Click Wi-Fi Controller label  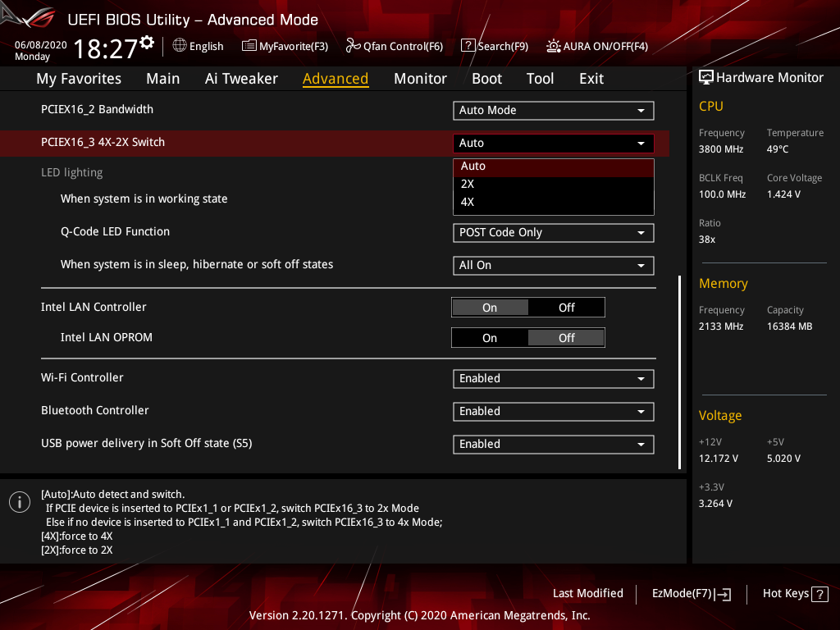(x=82, y=377)
